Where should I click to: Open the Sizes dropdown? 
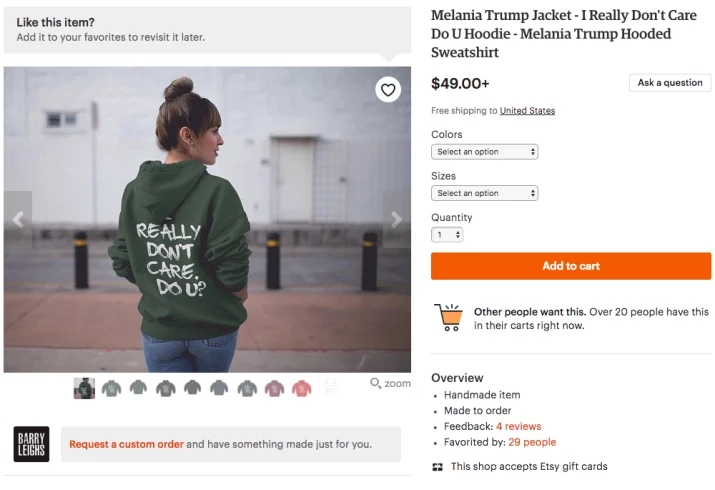tap(485, 193)
